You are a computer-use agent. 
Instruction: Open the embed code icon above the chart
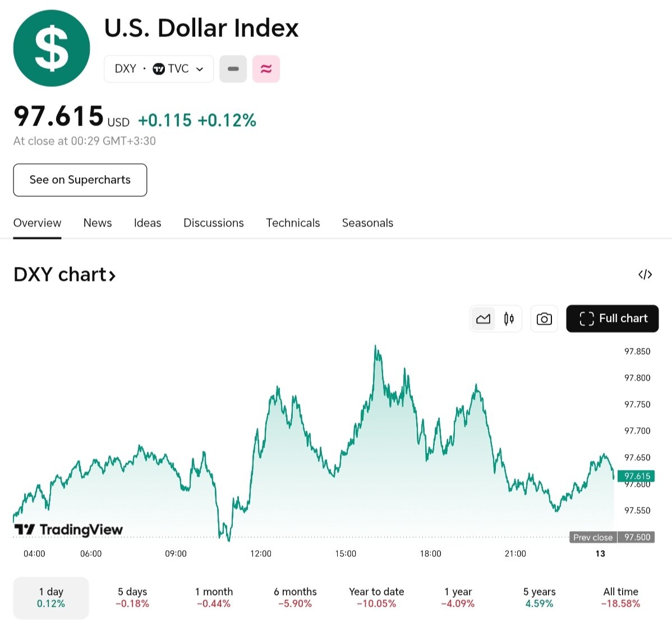click(x=645, y=274)
